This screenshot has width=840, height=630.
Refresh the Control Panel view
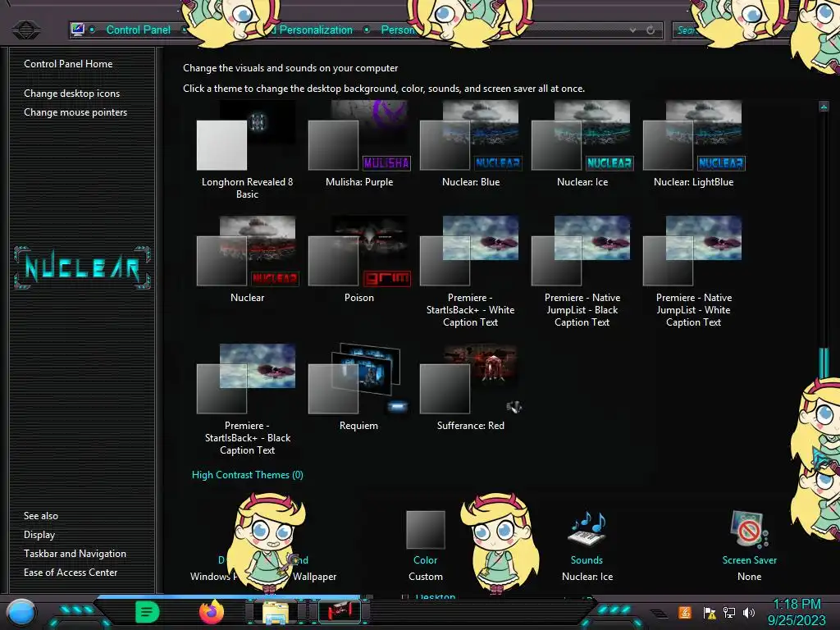click(651, 30)
